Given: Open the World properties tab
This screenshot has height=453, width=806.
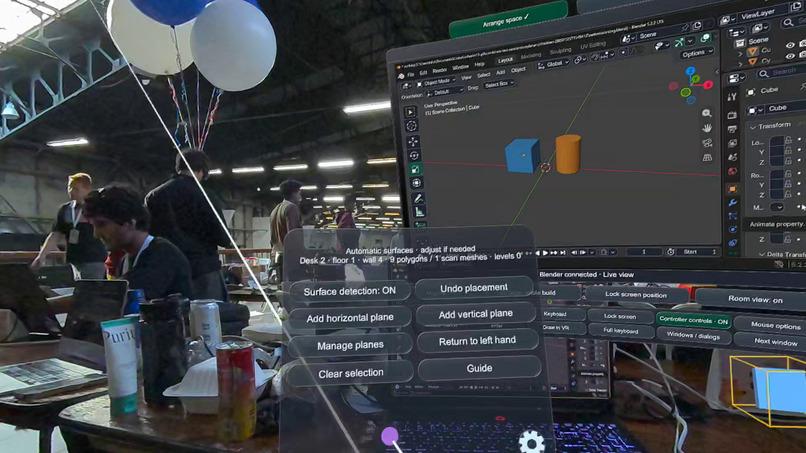Looking at the screenshot, I should click(732, 171).
